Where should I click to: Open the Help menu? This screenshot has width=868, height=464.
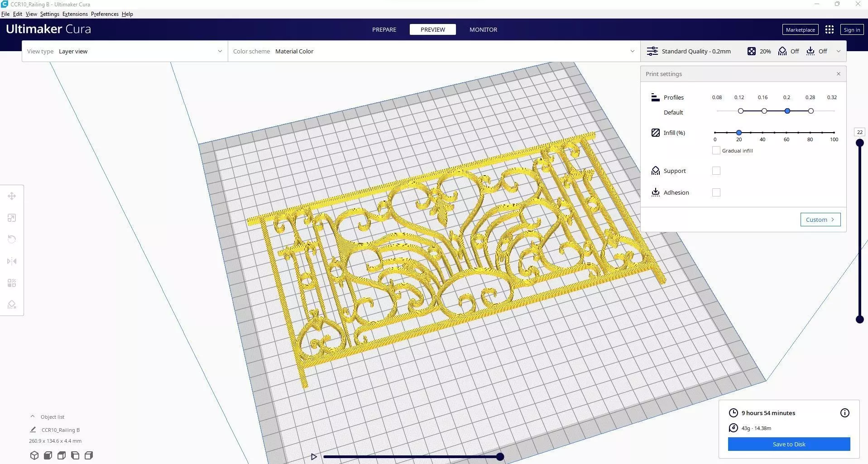click(x=127, y=14)
